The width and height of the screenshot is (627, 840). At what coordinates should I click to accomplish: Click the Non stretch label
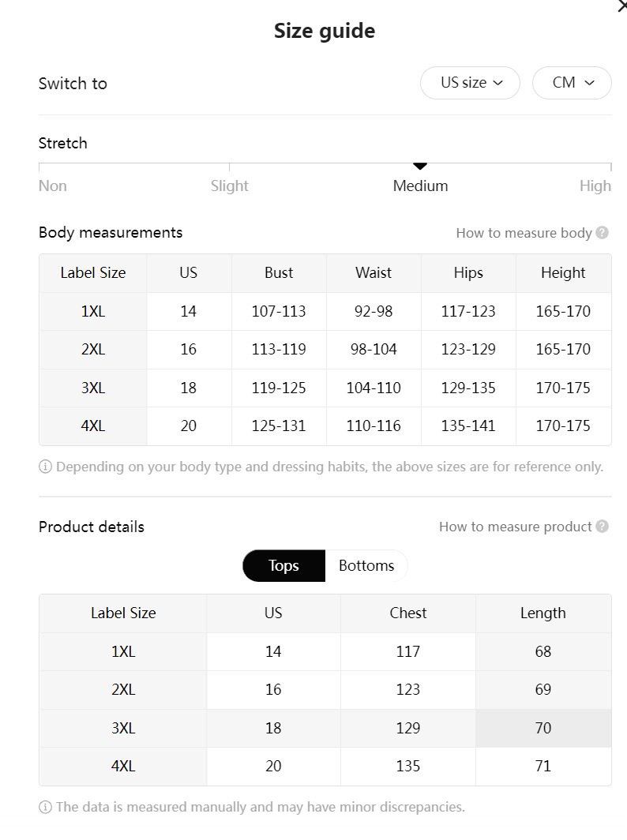point(53,186)
